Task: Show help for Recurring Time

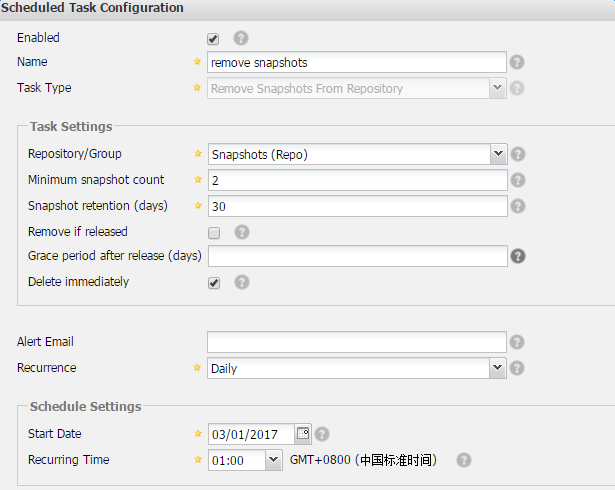Action: pos(464,460)
